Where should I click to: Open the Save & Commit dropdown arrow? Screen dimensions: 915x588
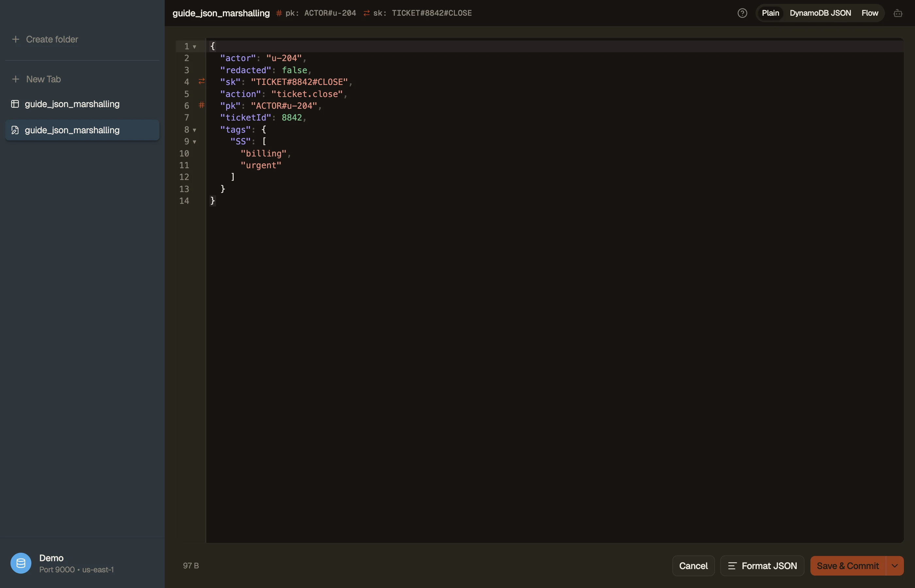(x=894, y=566)
